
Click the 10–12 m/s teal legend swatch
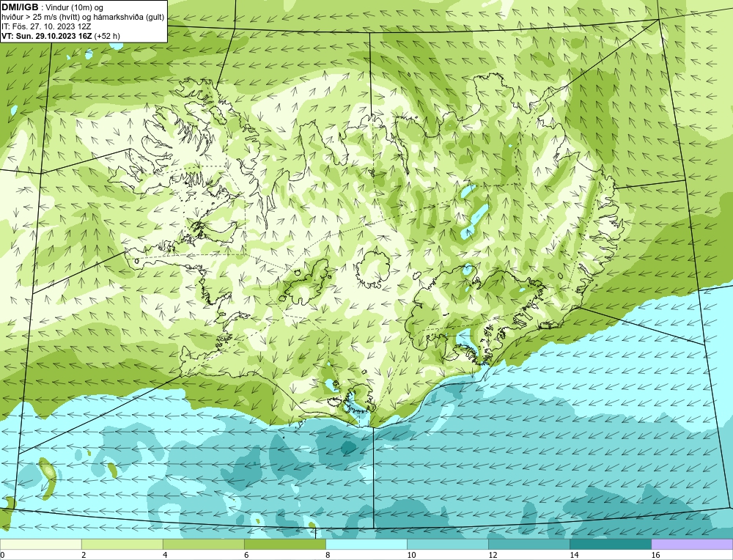tap(447, 544)
